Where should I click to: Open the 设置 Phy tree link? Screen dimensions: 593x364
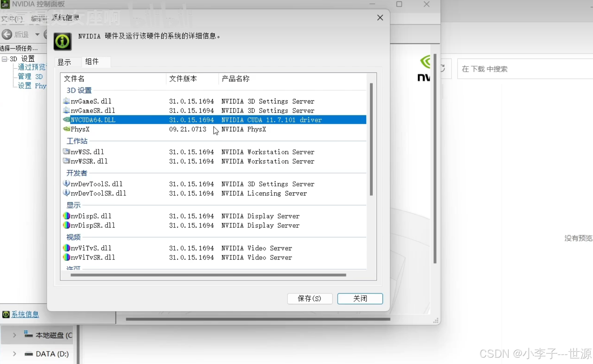(32, 86)
